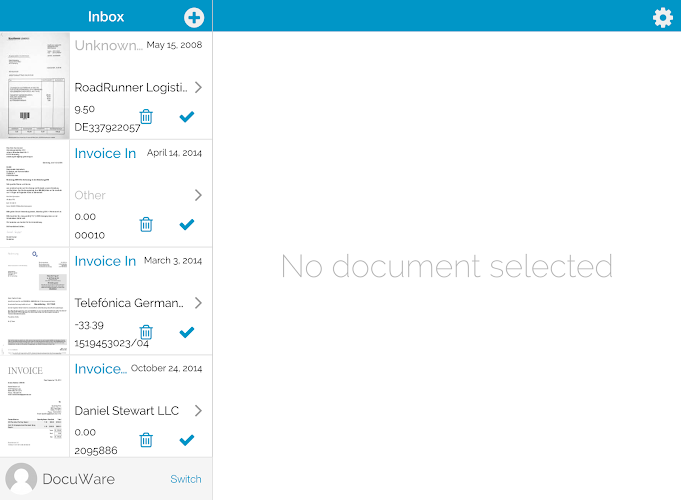
Task: Add a new document with the plus icon
Action: click(194, 17)
